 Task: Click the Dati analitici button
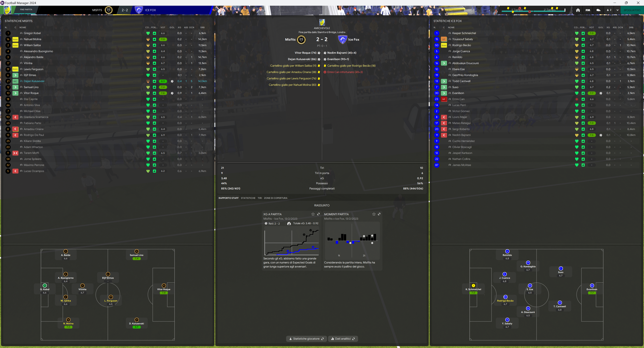click(343, 339)
